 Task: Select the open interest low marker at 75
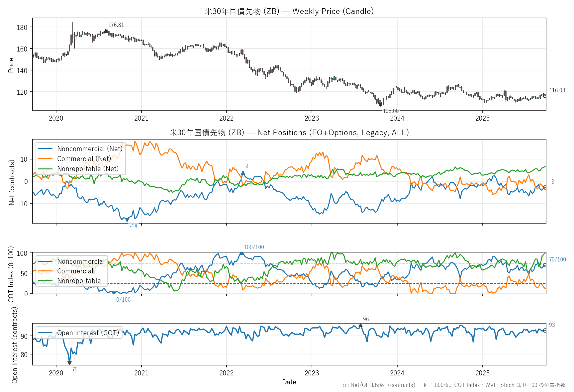point(69,363)
